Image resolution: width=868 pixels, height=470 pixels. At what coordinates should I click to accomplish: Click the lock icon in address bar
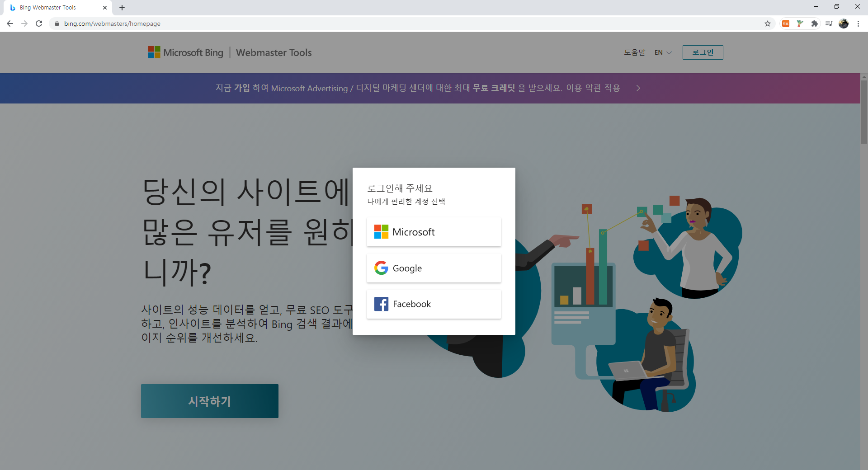[x=57, y=23]
